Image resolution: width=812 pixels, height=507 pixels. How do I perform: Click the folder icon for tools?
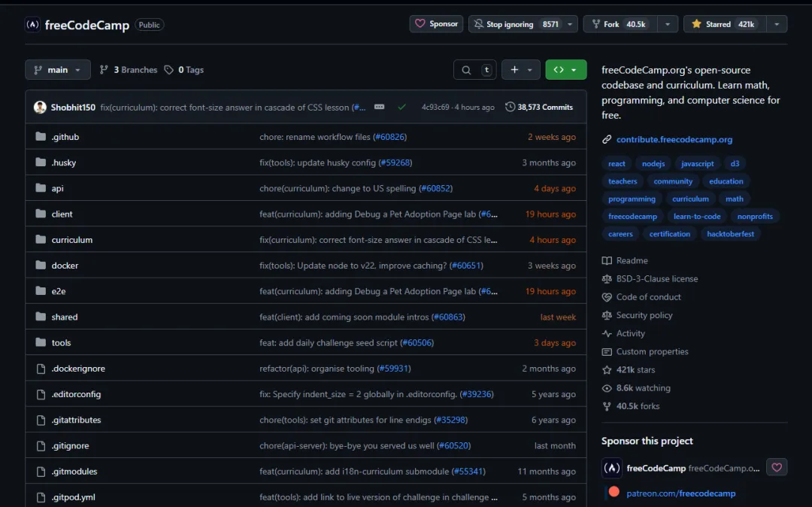[41, 342]
